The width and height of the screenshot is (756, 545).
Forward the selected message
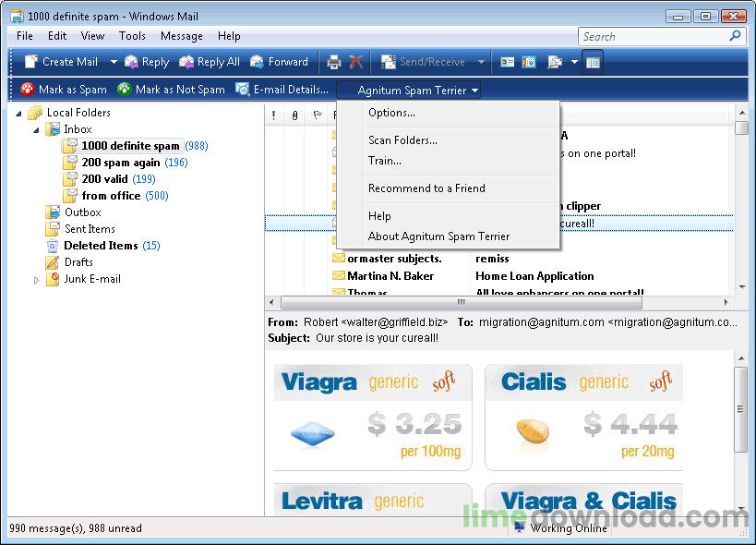279,62
